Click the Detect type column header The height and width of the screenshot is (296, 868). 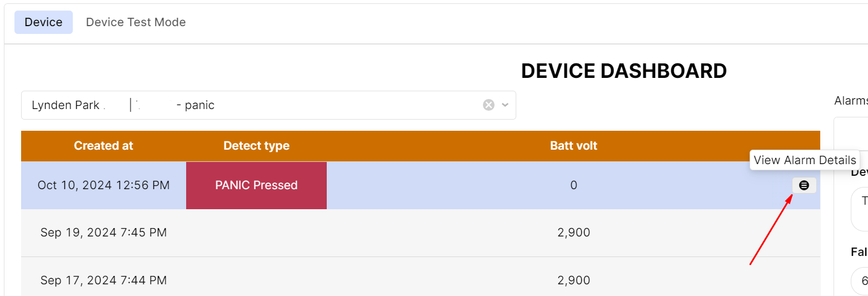(x=256, y=146)
